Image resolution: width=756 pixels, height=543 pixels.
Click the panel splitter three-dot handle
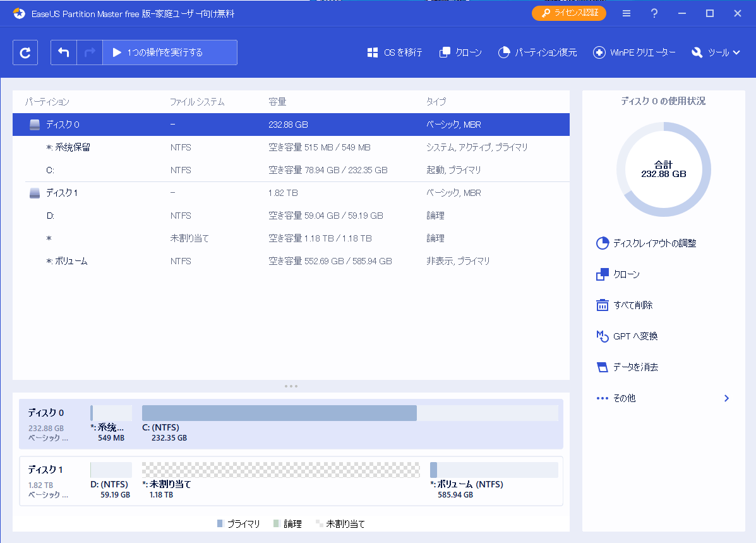point(291,386)
